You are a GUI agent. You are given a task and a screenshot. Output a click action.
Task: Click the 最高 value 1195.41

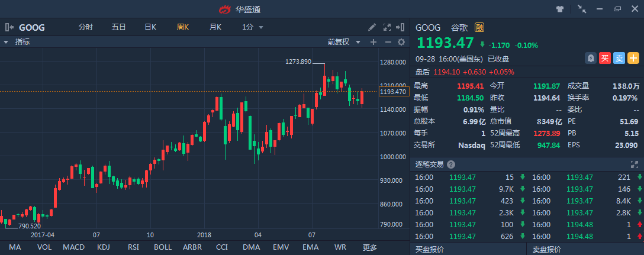tap(471, 86)
